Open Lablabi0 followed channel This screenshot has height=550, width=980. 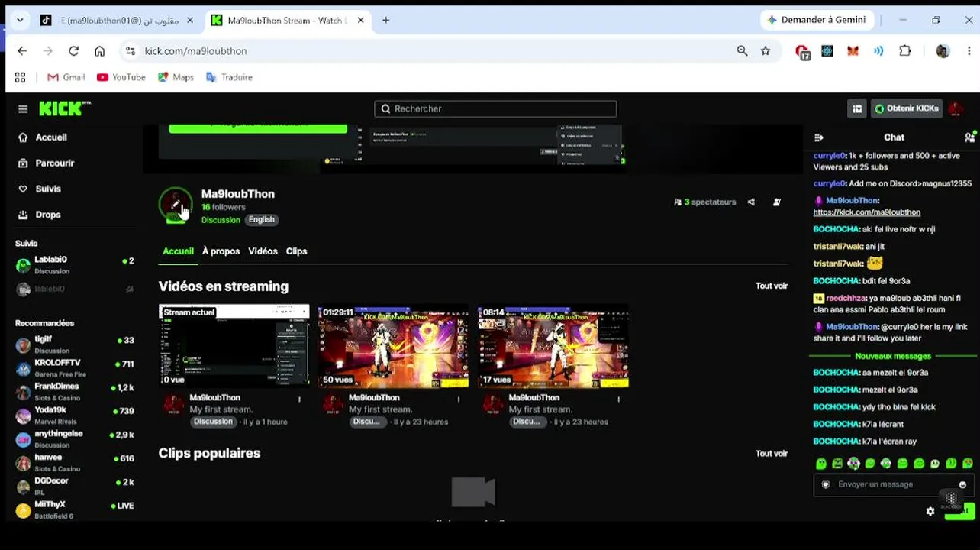pos(75,265)
